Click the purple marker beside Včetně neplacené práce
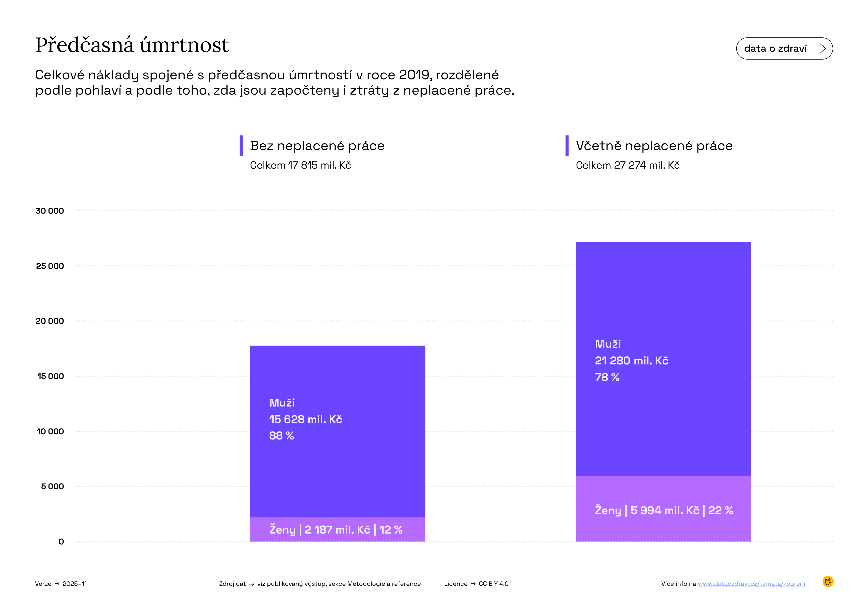 point(567,146)
